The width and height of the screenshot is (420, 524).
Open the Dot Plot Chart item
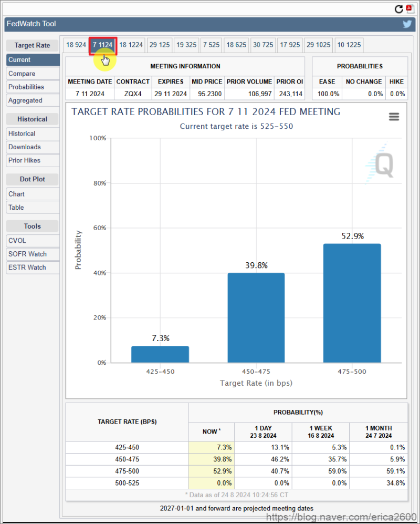click(33, 194)
